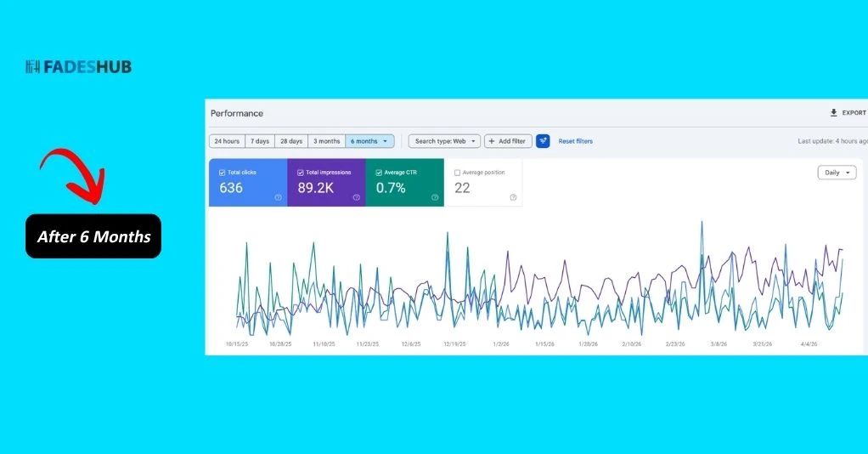This screenshot has width=868, height=454.
Task: Open the Daily granularity dropdown
Action: (837, 173)
